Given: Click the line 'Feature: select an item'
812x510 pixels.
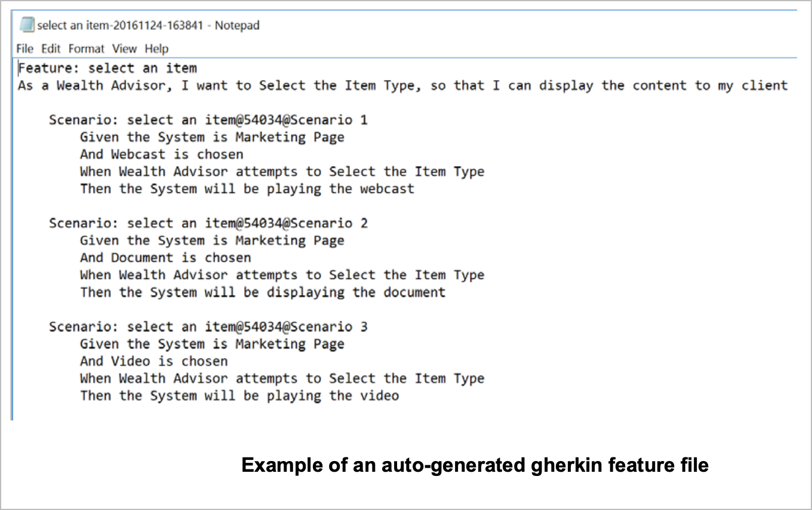Looking at the screenshot, I should click(x=107, y=68).
